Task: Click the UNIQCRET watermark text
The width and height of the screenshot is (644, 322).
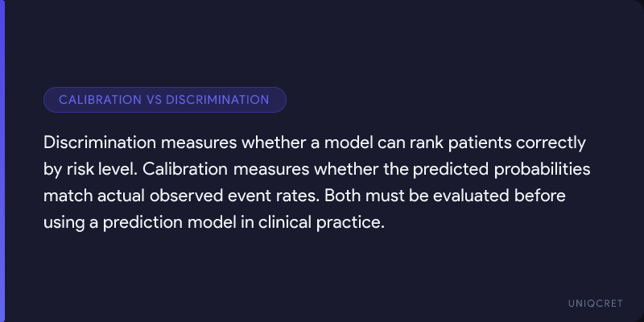Action: pyautogui.click(x=594, y=302)
